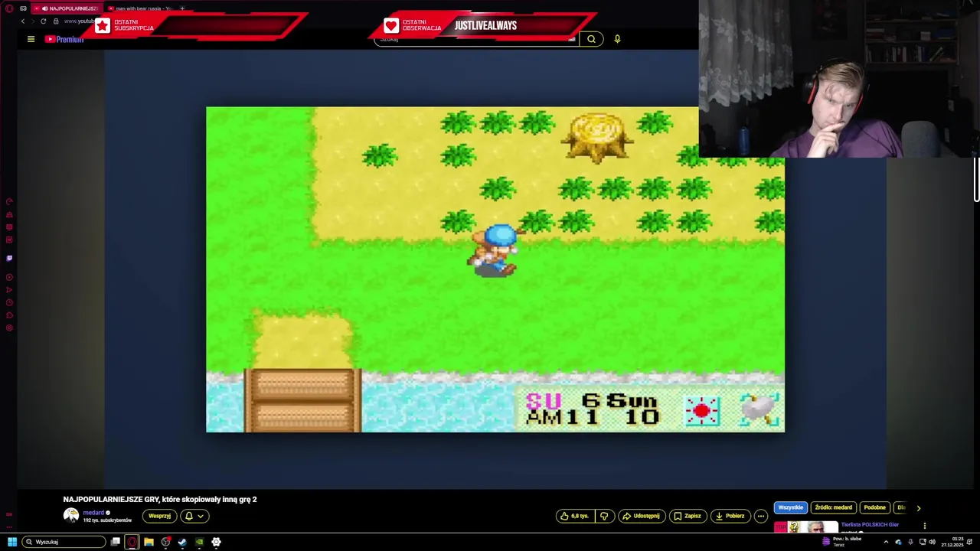Select the Wszystkie filter chip
This screenshot has width=980, height=551.
790,507
